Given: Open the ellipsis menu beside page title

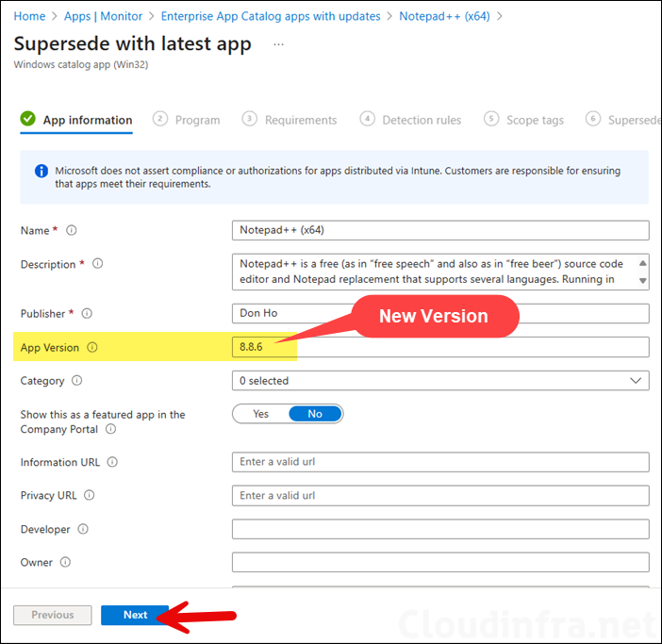Looking at the screenshot, I should click(277, 44).
